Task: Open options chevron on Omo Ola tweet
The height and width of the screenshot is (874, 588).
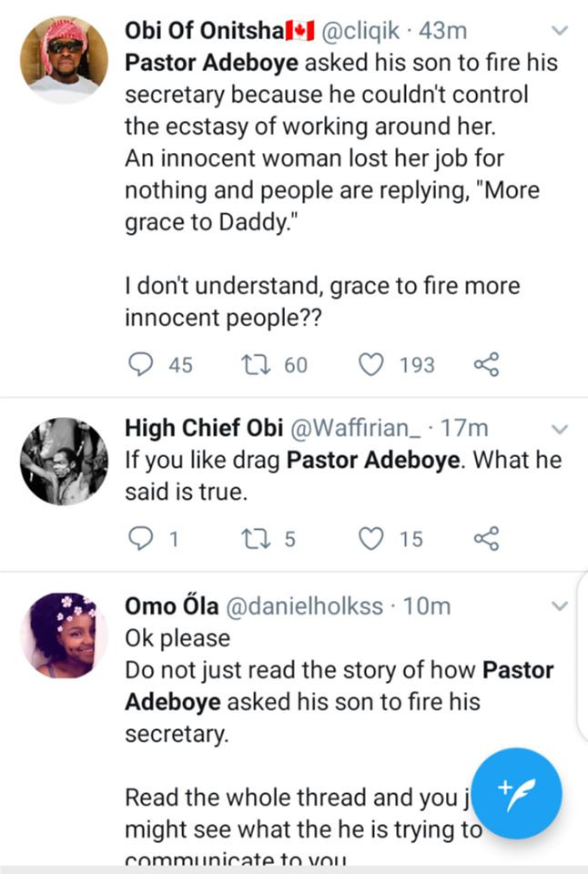Action: coord(559,606)
